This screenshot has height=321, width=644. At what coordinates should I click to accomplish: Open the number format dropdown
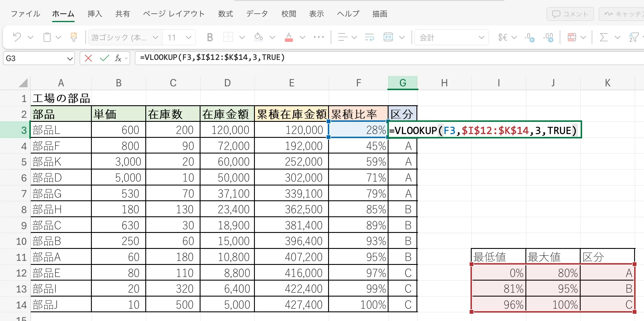click(x=481, y=37)
